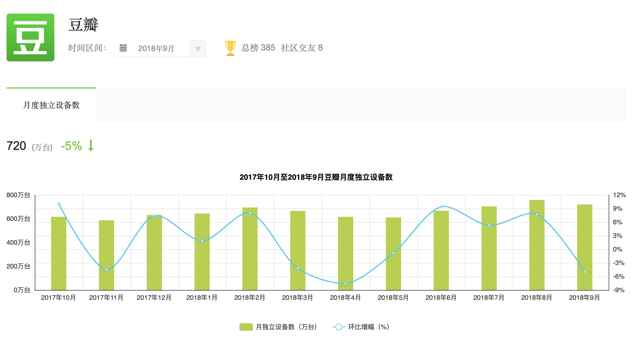The height and width of the screenshot is (340, 644).
Task: Click the 9% right-axis label
Action: tap(617, 209)
